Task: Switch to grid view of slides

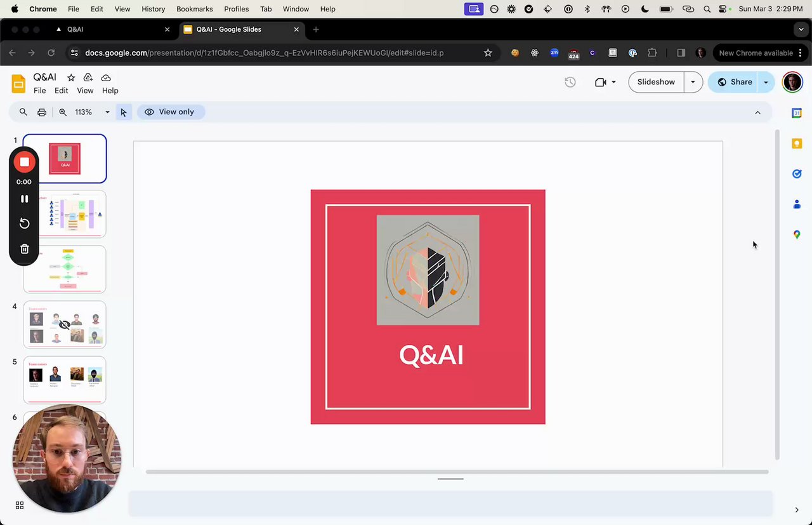Action: (20, 505)
